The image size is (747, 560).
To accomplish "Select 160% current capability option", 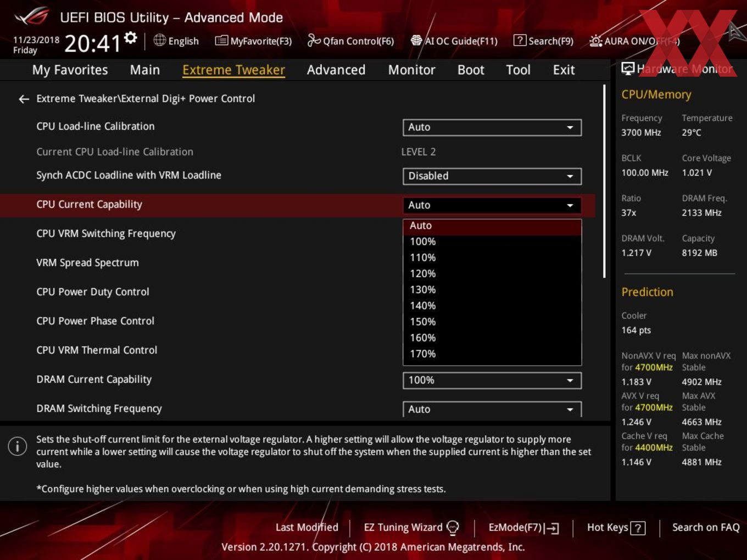I will point(492,338).
